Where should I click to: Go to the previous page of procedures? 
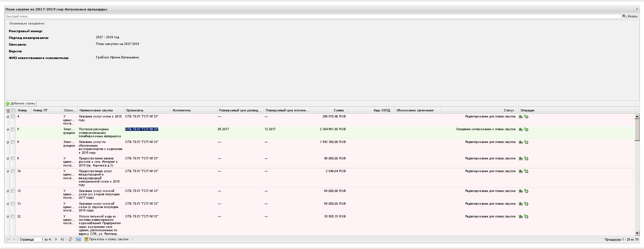(14, 240)
